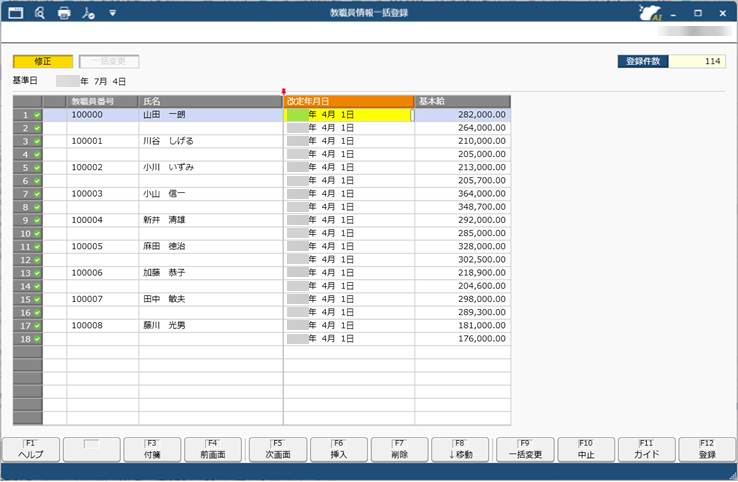Select the 一括変更 mode tab
738x482 pixels.
pyautogui.click(x=108, y=62)
